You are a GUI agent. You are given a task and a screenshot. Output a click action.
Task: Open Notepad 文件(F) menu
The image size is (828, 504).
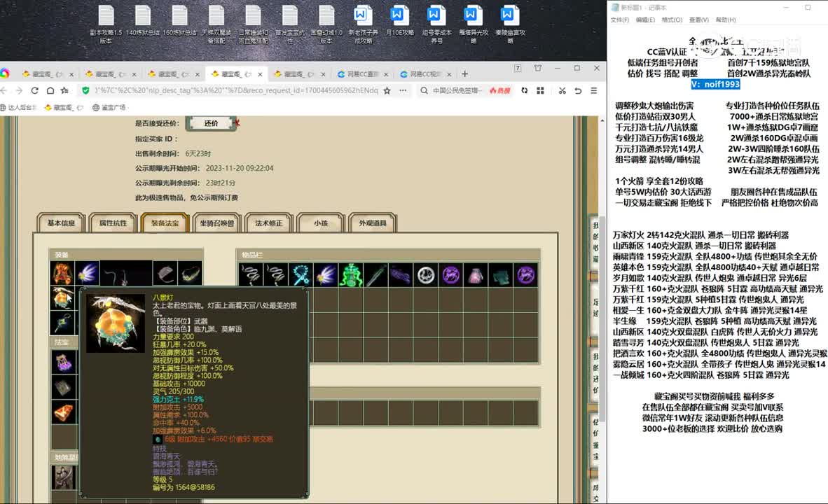coord(619,20)
